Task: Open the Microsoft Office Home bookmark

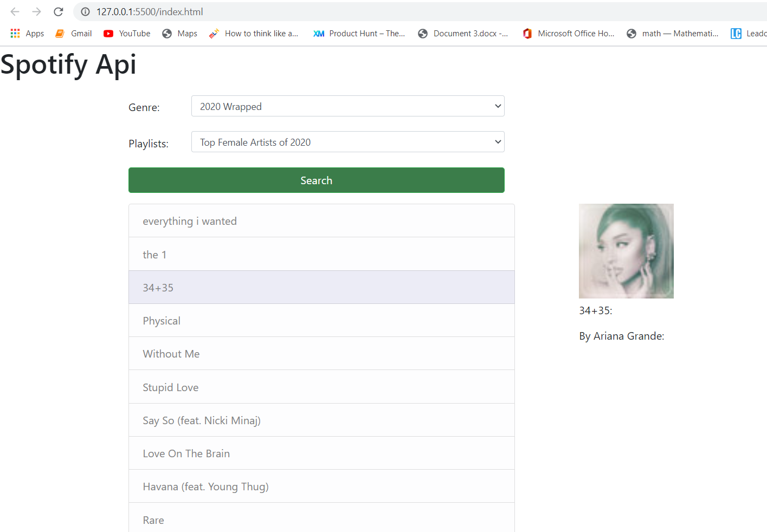Action: click(x=568, y=34)
